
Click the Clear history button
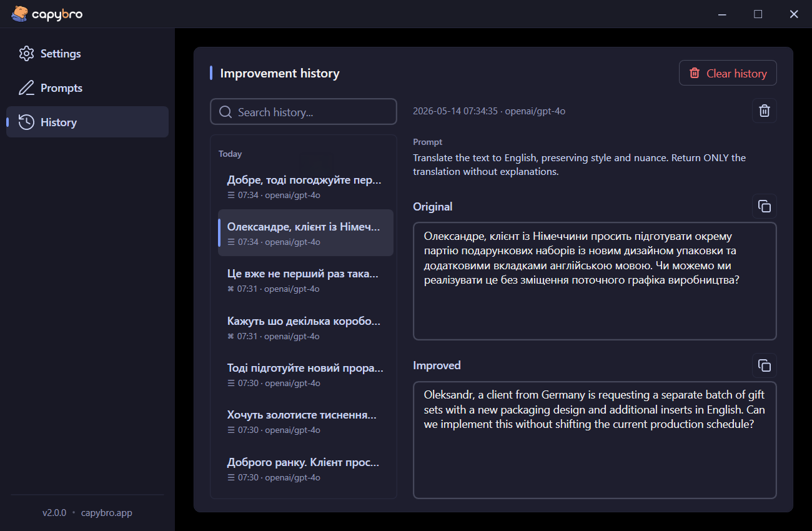click(x=728, y=73)
